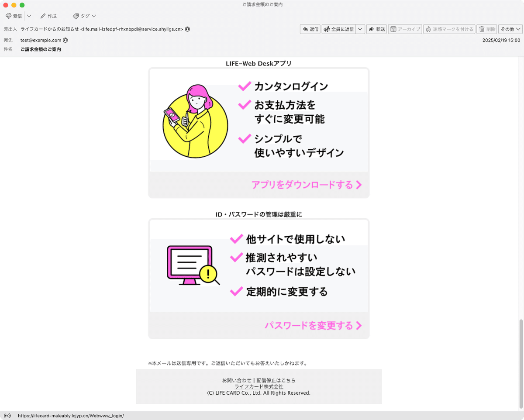Click the 受信 (Get Messages) button

14,16
